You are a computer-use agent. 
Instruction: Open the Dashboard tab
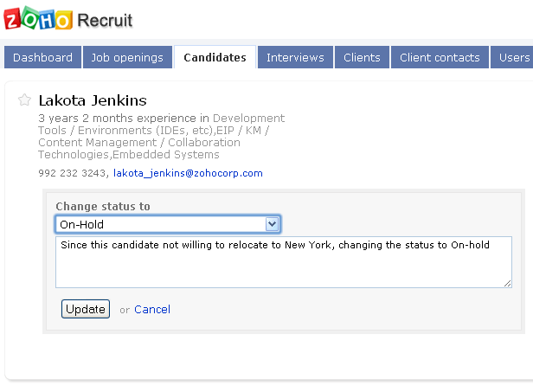coord(43,57)
